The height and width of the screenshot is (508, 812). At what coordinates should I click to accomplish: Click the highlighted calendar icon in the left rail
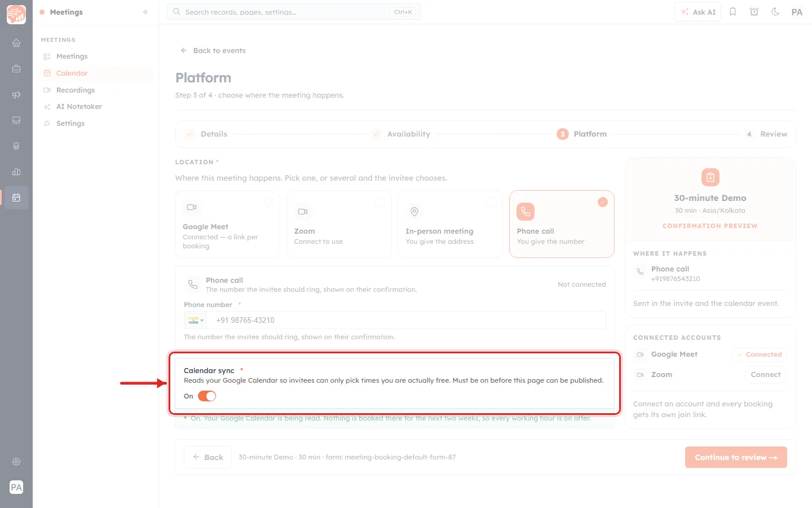point(16,198)
